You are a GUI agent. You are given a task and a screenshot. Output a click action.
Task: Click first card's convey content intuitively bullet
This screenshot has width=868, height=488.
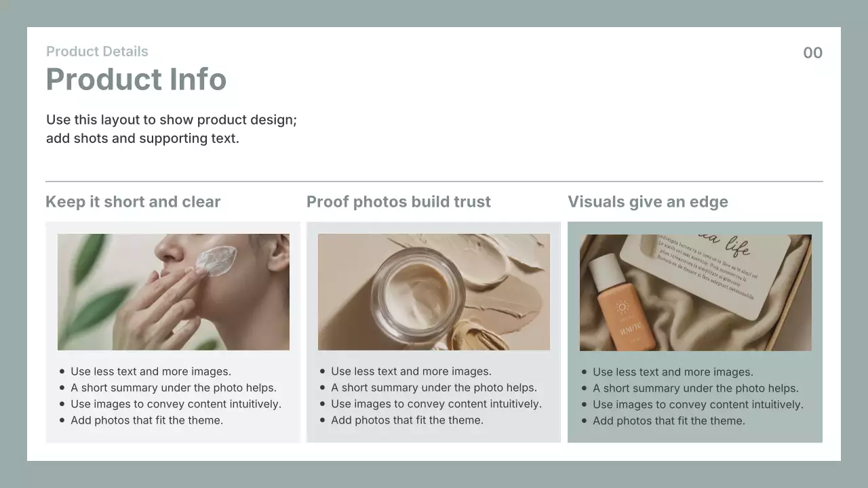pyautogui.click(x=176, y=404)
